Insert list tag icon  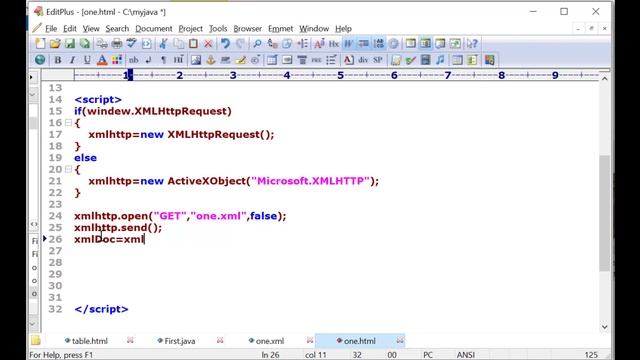tap(331, 60)
